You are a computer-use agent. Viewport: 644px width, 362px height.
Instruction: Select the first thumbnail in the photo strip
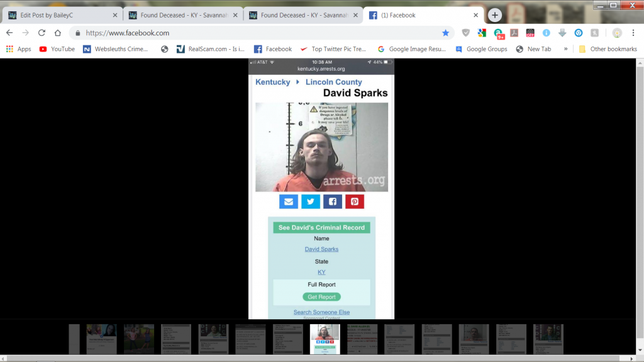[x=74, y=339]
